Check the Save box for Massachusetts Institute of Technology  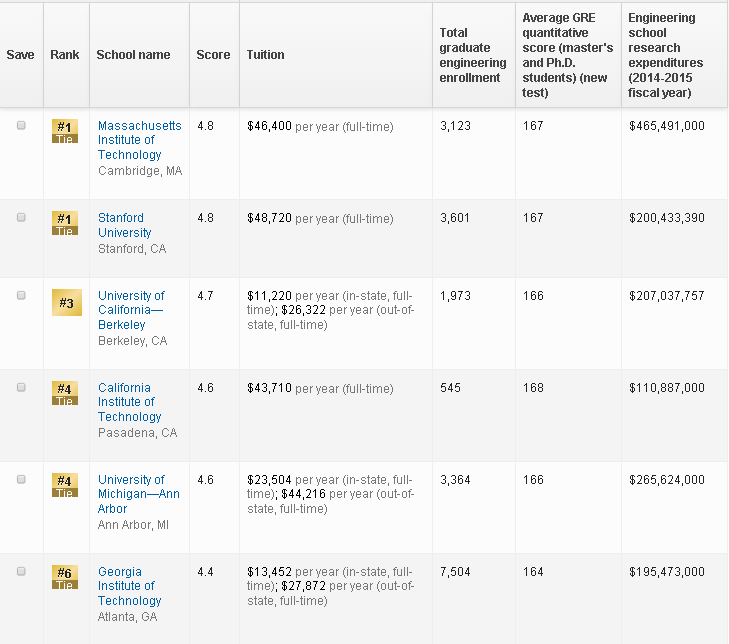(21, 126)
